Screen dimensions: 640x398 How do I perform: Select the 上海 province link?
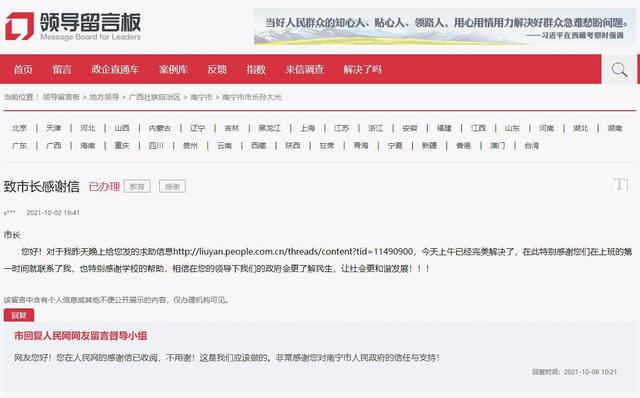307,128
